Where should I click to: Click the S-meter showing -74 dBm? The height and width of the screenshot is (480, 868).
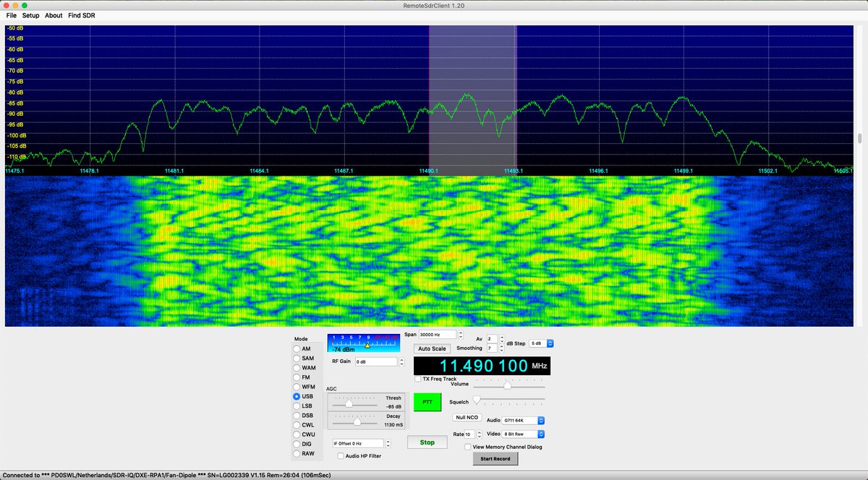363,343
